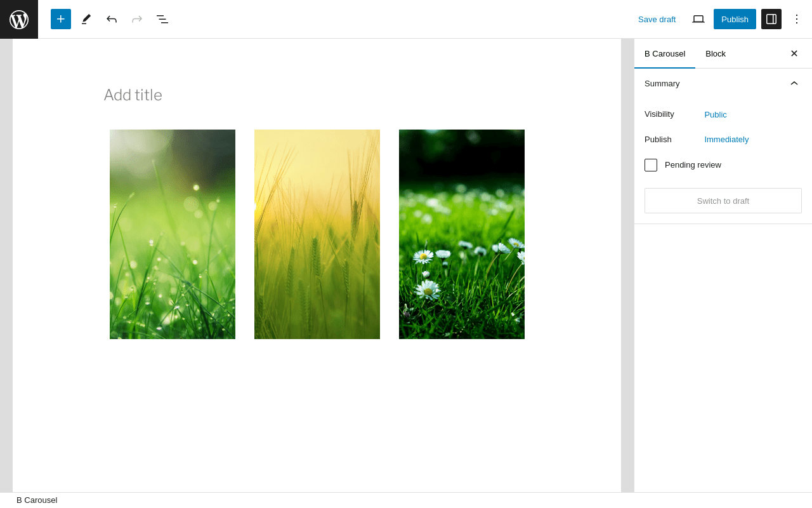Change publish date from Immediately
The image size is (812, 508).
click(726, 140)
